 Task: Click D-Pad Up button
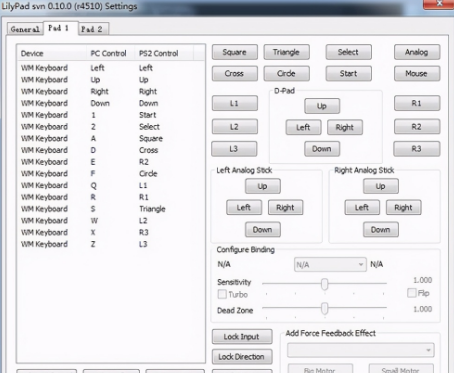[x=322, y=106]
